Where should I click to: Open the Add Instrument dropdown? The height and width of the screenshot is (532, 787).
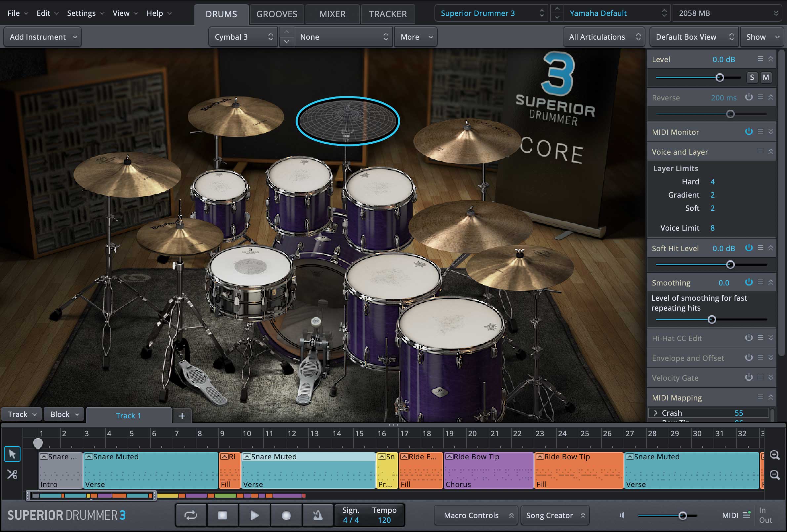point(43,37)
